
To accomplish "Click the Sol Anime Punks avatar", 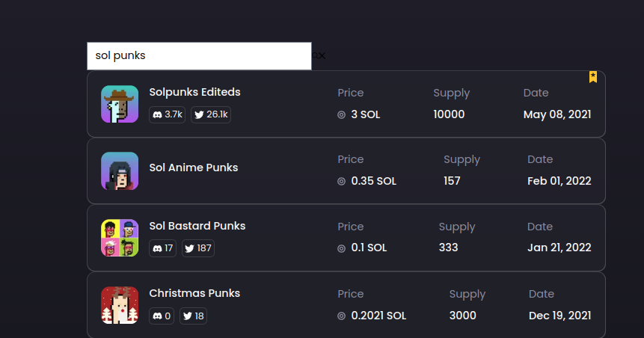I will (120, 170).
